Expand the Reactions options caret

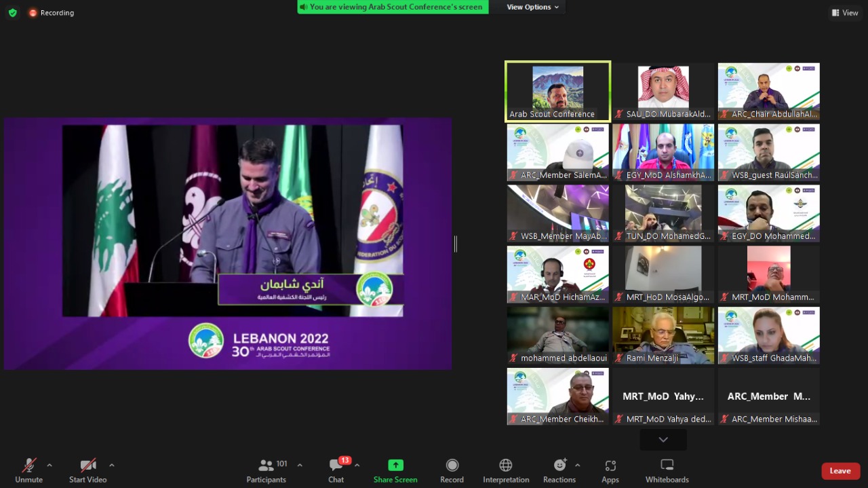578,465
